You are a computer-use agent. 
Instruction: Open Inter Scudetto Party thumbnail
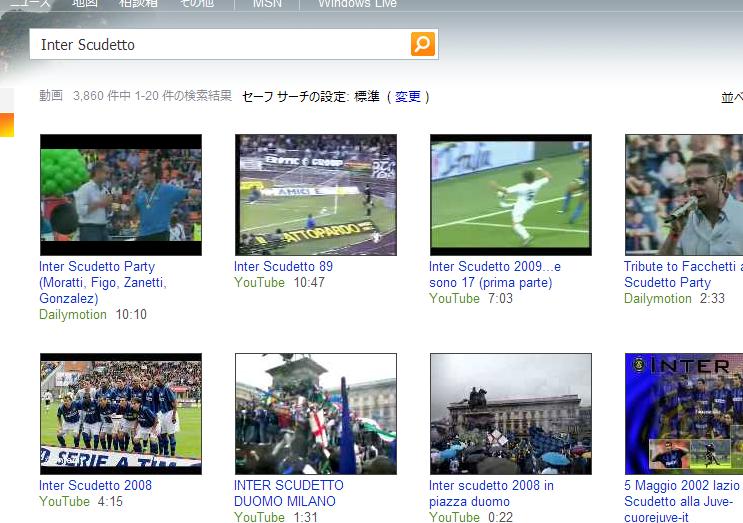pyautogui.click(x=121, y=195)
